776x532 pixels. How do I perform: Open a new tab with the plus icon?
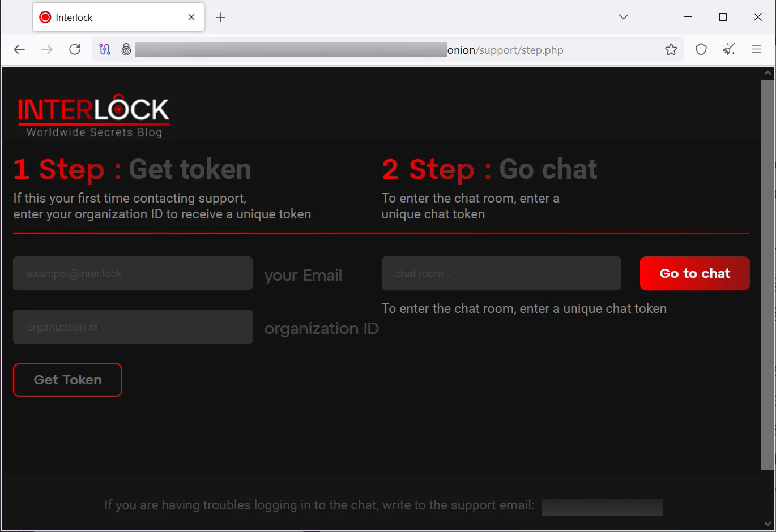[220, 17]
